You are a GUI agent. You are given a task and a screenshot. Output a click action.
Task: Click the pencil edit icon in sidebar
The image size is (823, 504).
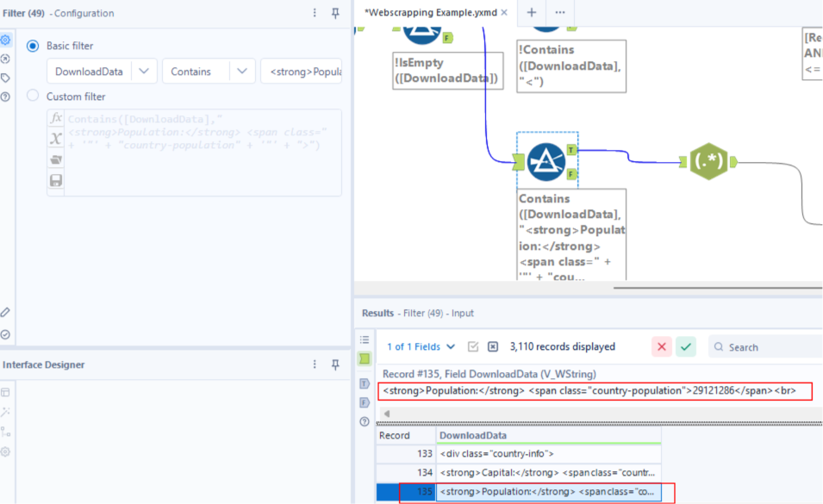[x=6, y=312]
